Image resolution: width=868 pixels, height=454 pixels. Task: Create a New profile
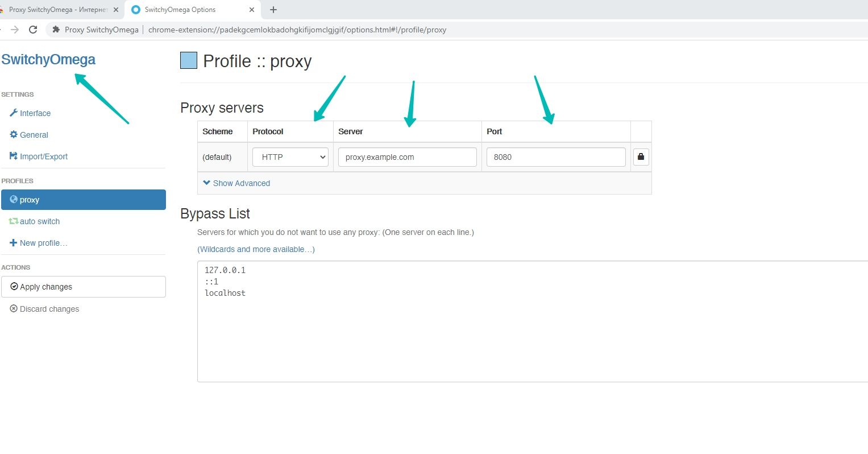click(39, 243)
